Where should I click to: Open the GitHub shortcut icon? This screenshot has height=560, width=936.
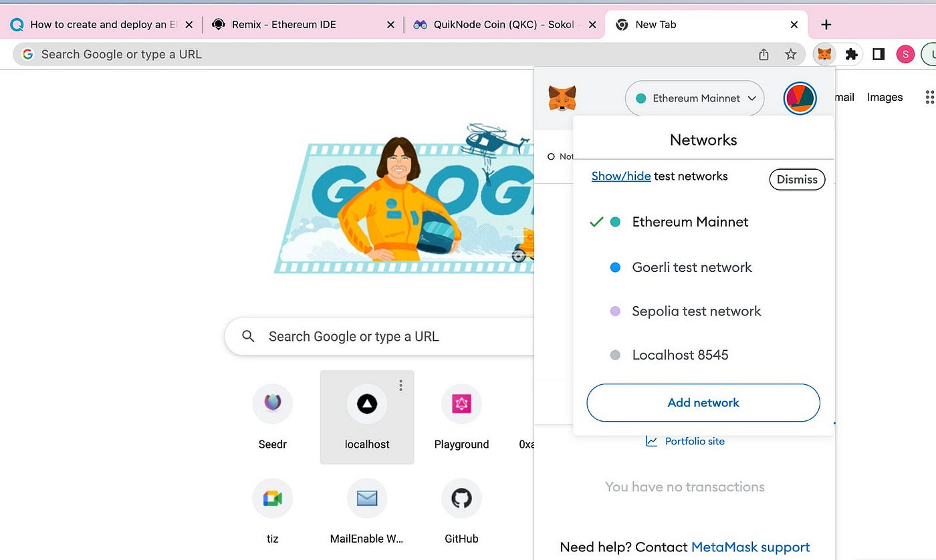click(461, 499)
